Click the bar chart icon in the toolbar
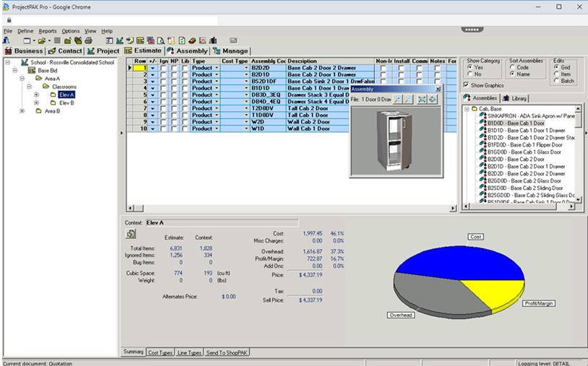 [x=213, y=40]
